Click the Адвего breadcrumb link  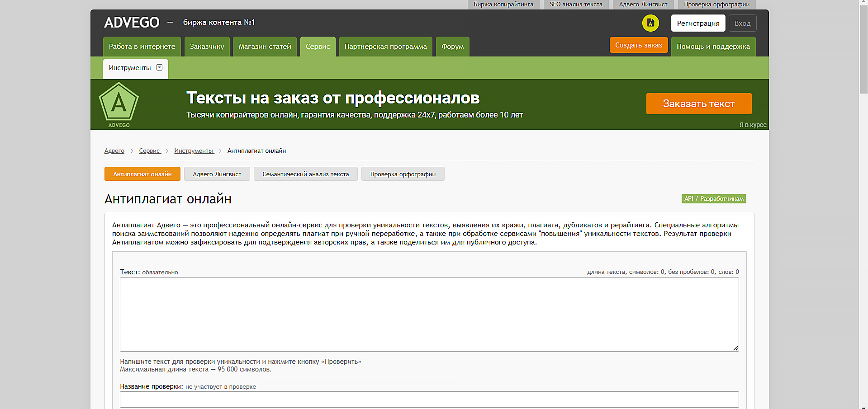[114, 151]
